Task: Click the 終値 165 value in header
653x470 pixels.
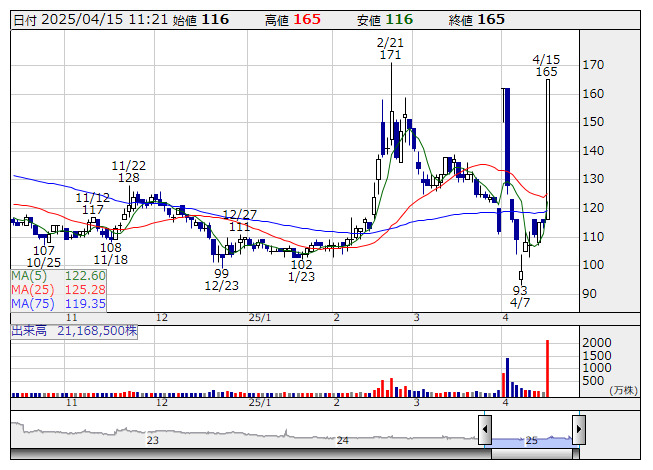Action: (477, 20)
